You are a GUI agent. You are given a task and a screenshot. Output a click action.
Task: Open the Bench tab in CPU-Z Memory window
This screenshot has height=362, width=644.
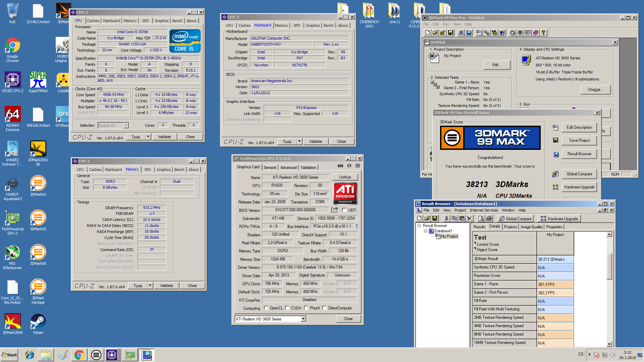(179, 170)
